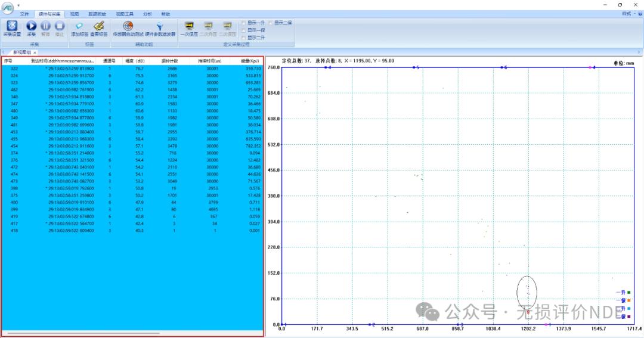
Task: Sort by the 幅度 (dB) column header
Action: click(135, 61)
